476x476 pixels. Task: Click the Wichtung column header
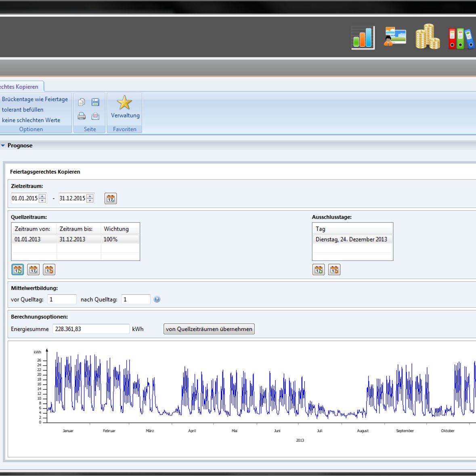120,229
